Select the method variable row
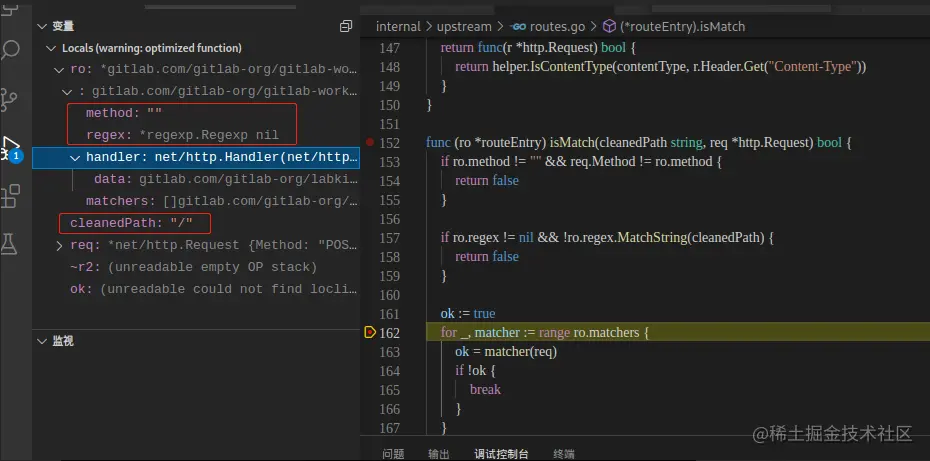 point(196,113)
